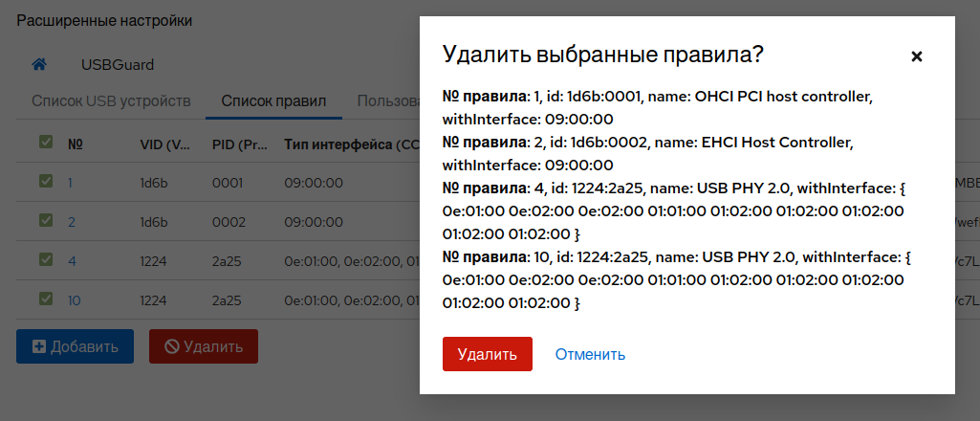Image resolution: width=980 pixels, height=421 pixels.
Task: Switch to the Список USB устройств tab
Action: 111,100
